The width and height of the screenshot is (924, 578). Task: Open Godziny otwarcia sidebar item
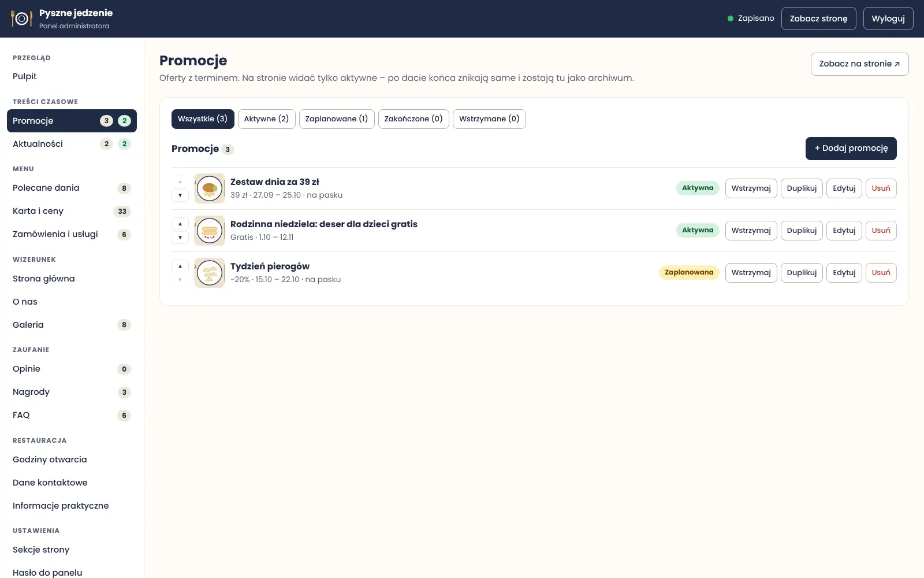[x=72, y=460]
